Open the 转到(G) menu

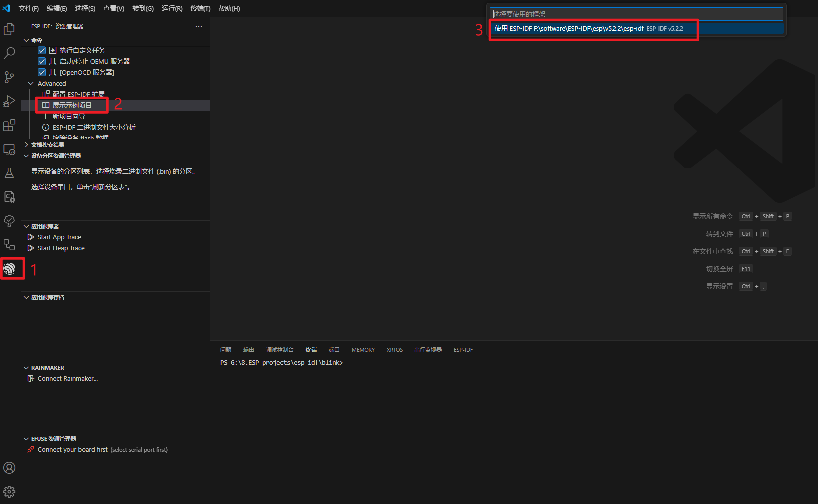(x=143, y=8)
